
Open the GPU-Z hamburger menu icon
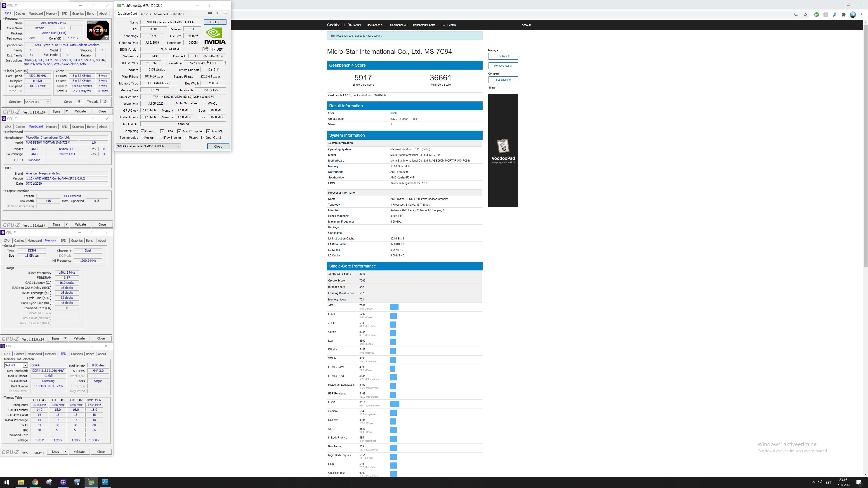click(x=226, y=13)
